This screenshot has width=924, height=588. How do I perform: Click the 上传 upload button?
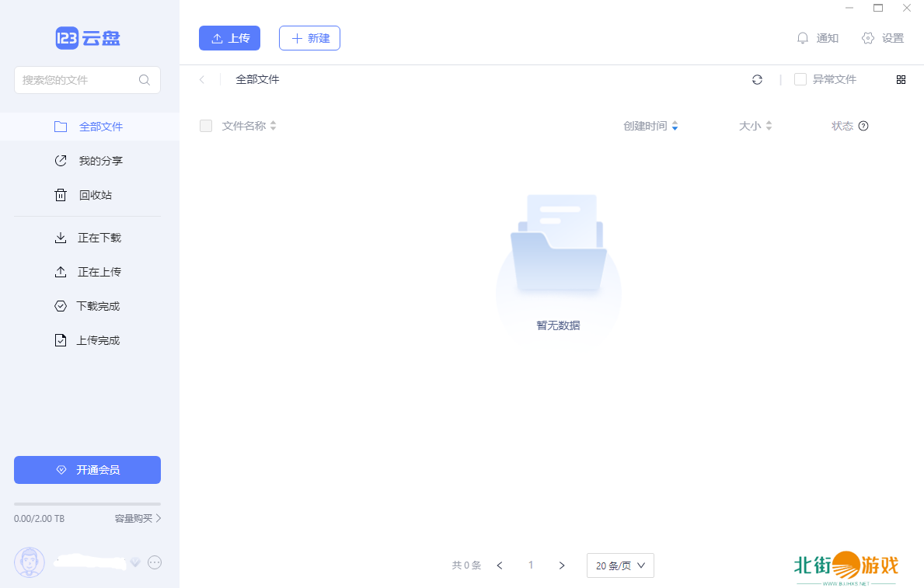point(229,38)
